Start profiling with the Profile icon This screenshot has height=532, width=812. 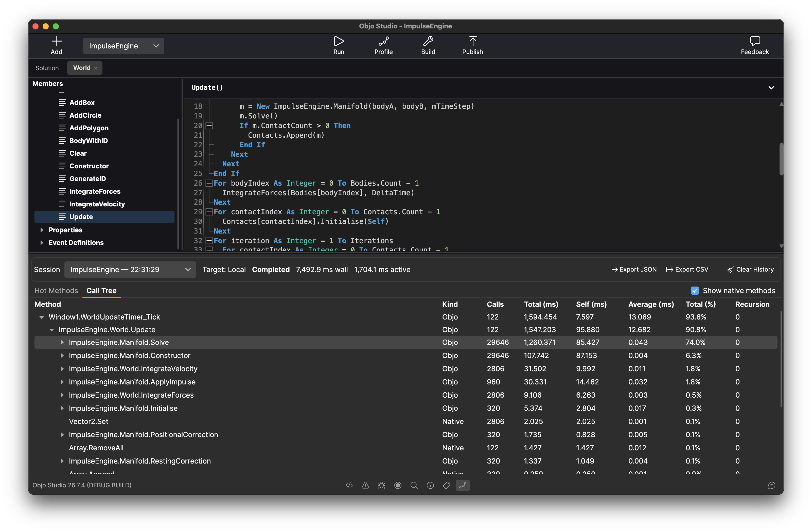point(383,41)
